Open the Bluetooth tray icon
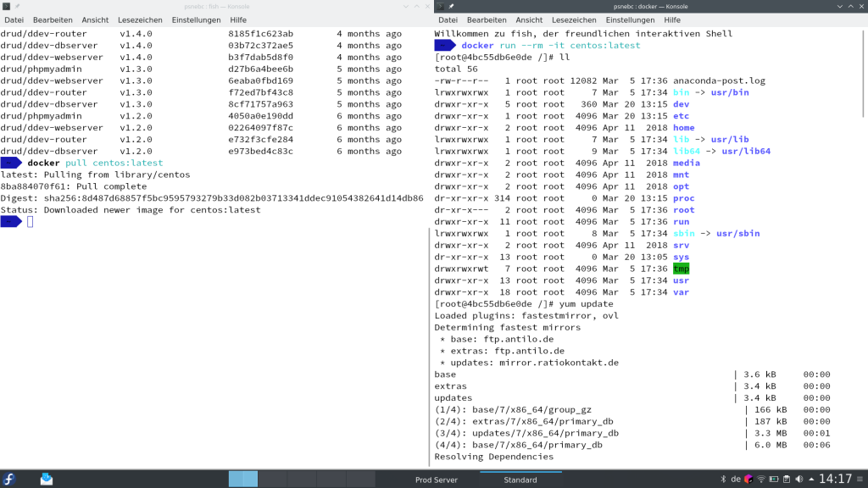This screenshot has height=488, width=868. 723,480
